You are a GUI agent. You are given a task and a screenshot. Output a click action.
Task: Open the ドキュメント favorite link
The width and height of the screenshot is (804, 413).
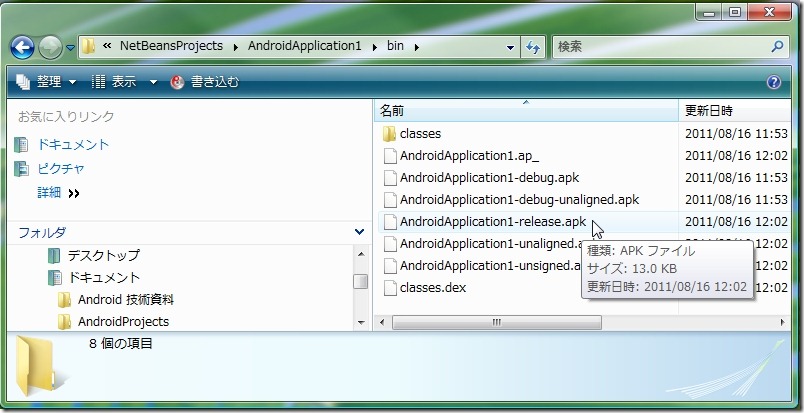tap(73, 144)
